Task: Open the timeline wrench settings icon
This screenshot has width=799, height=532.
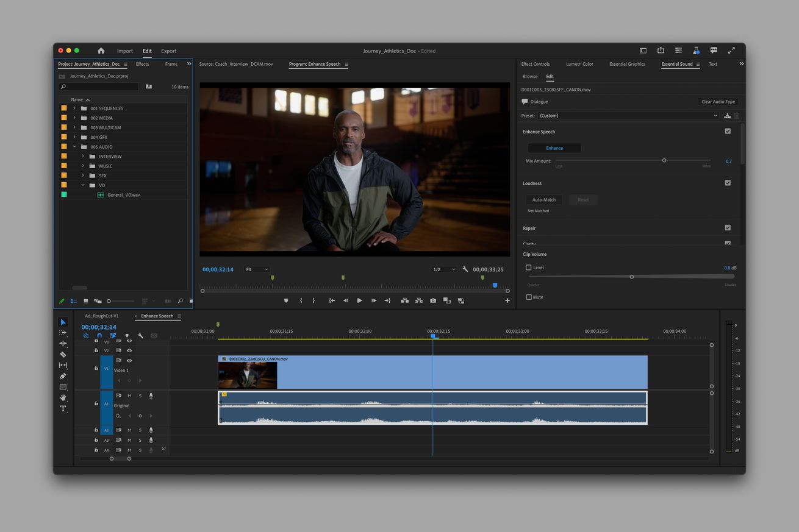Action: [x=142, y=335]
